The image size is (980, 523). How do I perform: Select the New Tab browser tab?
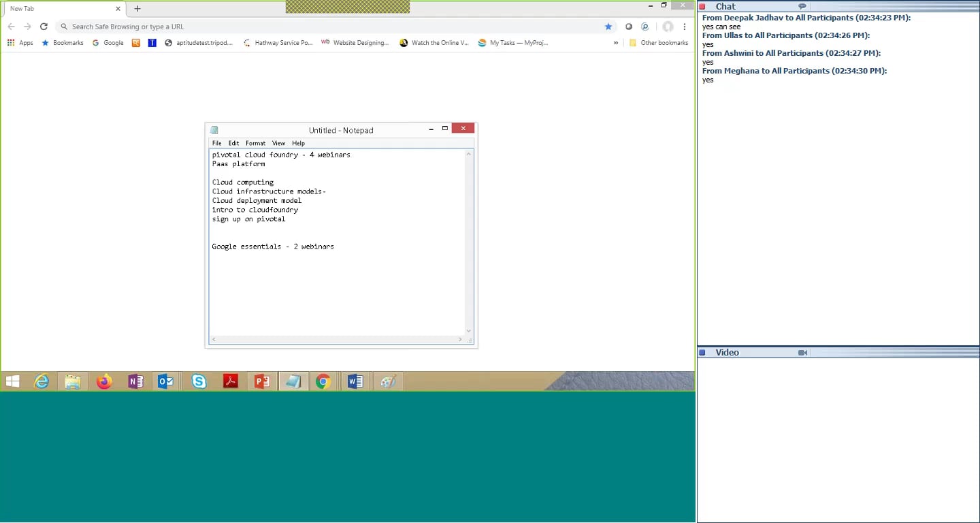coord(65,9)
